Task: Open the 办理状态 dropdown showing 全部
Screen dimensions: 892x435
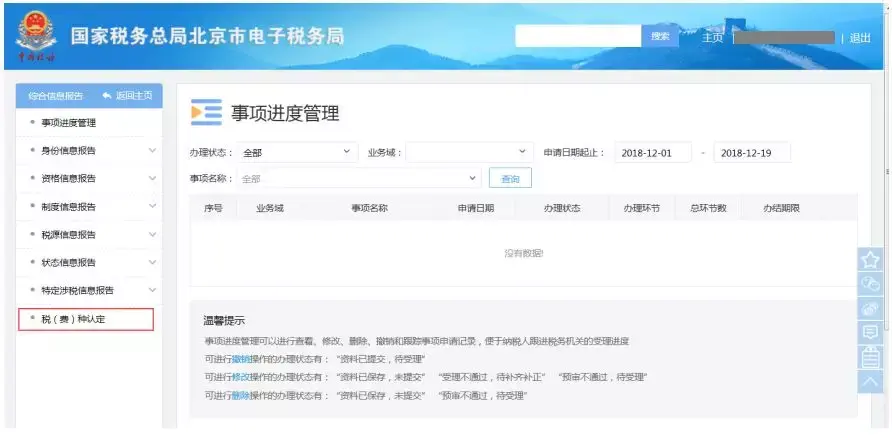Action: tap(298, 152)
